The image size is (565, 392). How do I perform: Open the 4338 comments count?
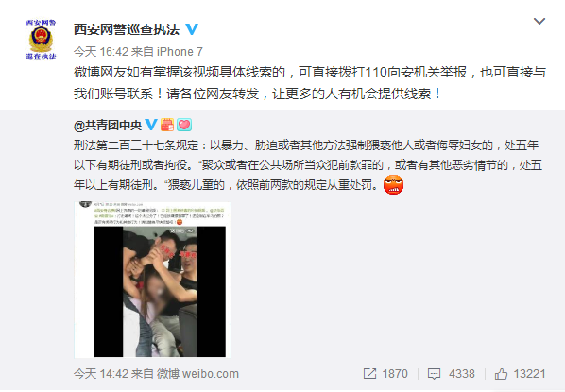[462, 374]
